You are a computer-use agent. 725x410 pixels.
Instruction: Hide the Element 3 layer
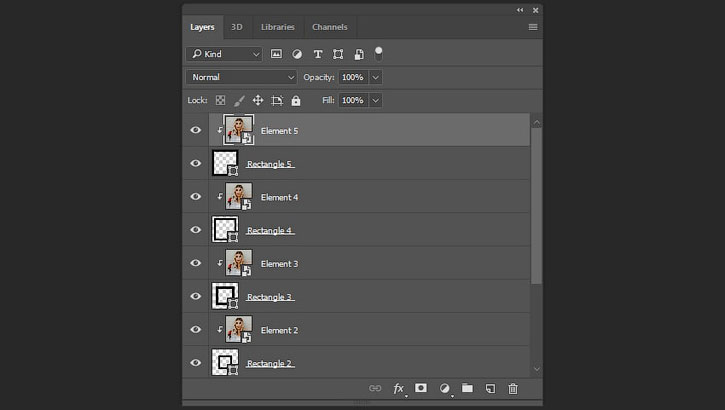pos(196,263)
